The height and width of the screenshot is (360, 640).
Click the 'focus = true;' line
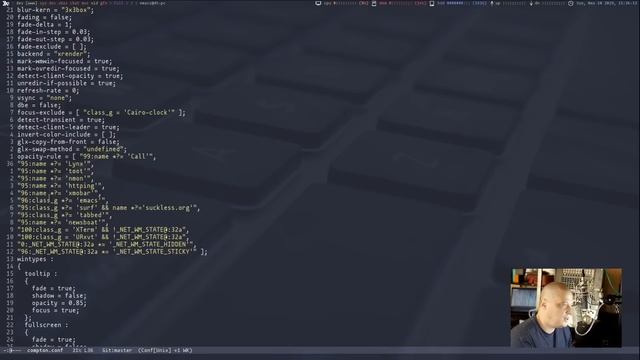56,311
